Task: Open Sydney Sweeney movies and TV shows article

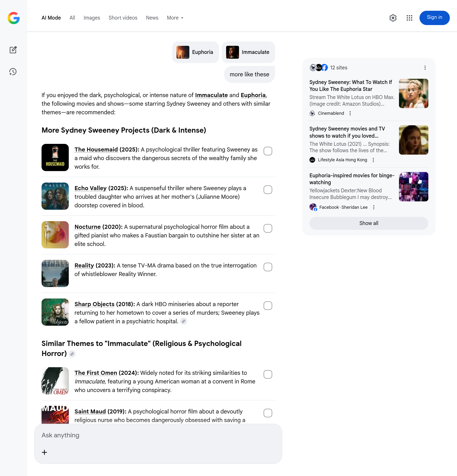Action: (347, 132)
